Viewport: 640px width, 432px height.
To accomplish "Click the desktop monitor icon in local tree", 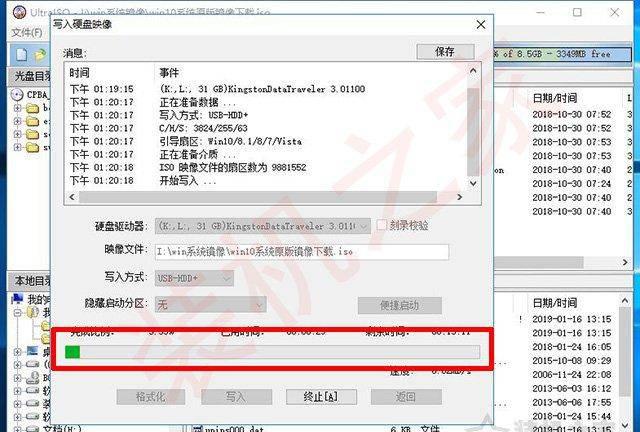I will [x=32, y=351].
